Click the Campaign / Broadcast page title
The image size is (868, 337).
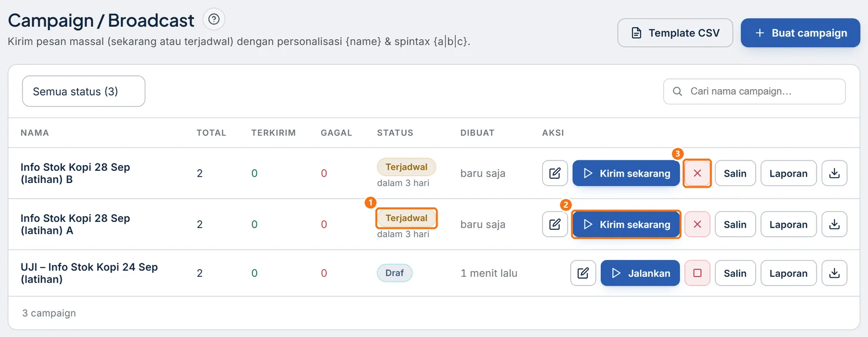click(101, 20)
